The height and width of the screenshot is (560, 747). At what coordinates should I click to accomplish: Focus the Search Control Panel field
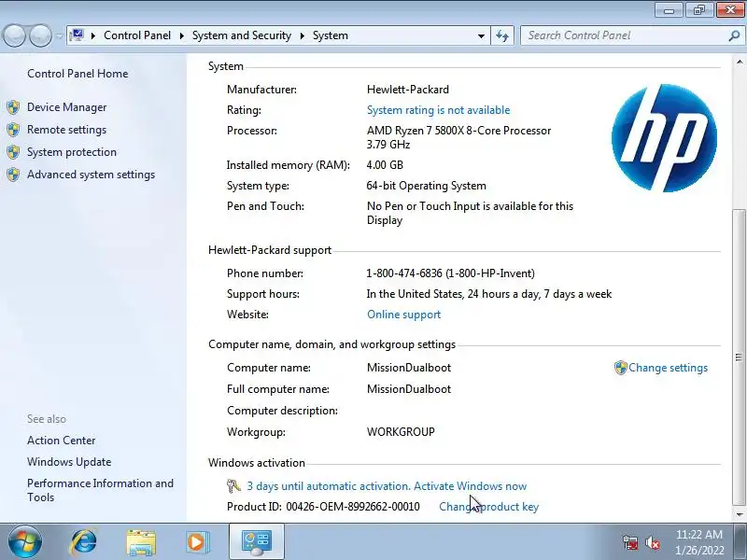pos(626,35)
